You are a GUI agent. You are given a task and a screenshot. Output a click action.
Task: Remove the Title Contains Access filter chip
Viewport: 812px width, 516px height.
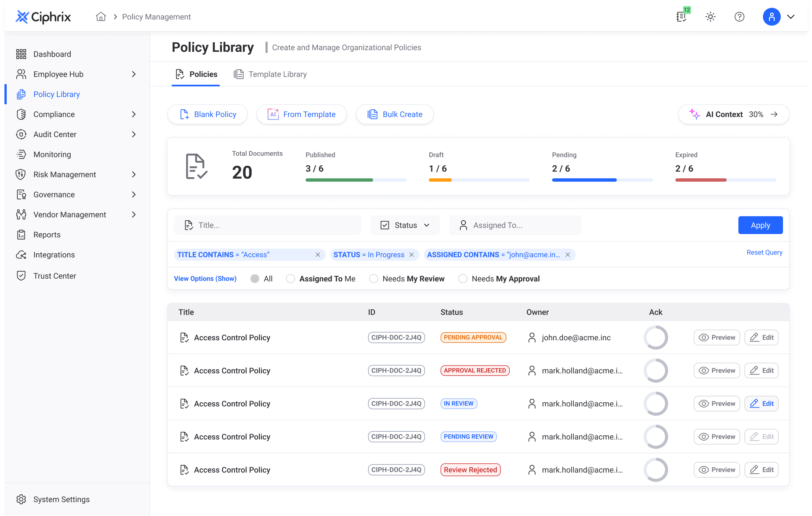318,255
